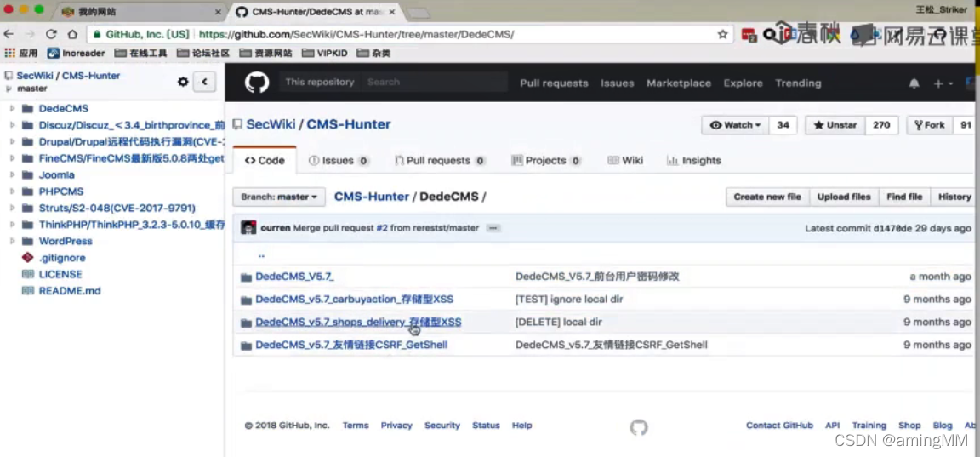Expand the Drupal tree node arrow
The height and width of the screenshot is (457, 980).
pyautogui.click(x=13, y=141)
